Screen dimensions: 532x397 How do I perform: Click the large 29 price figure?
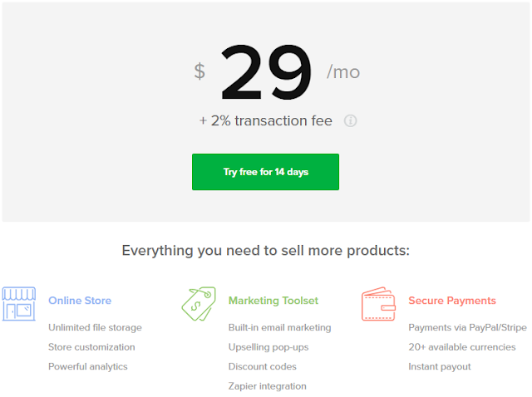pyautogui.click(x=266, y=72)
